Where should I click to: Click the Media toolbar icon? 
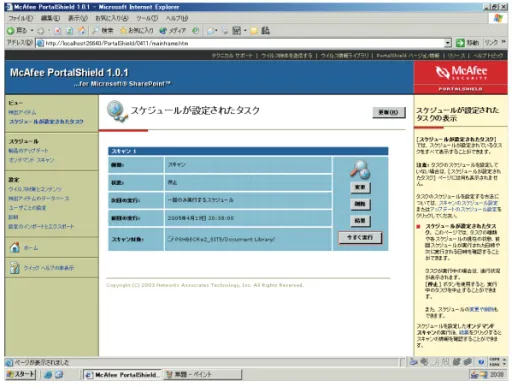pos(163,31)
